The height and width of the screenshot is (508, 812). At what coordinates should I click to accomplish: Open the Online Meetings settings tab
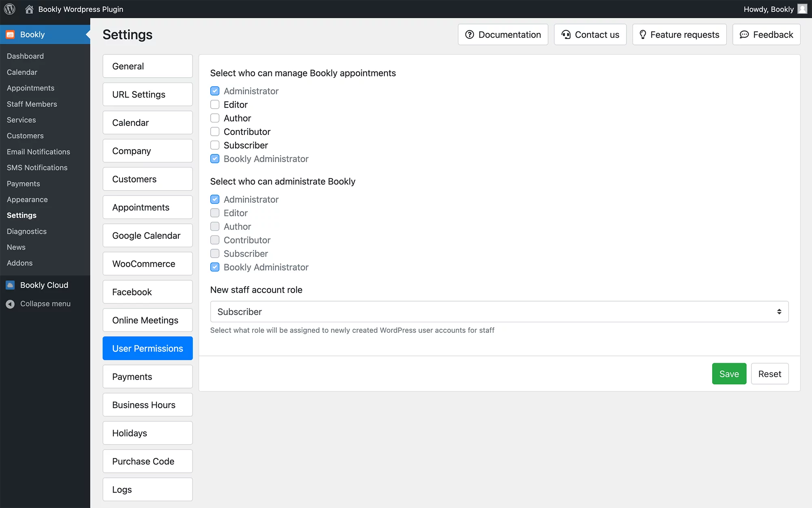[147, 320]
